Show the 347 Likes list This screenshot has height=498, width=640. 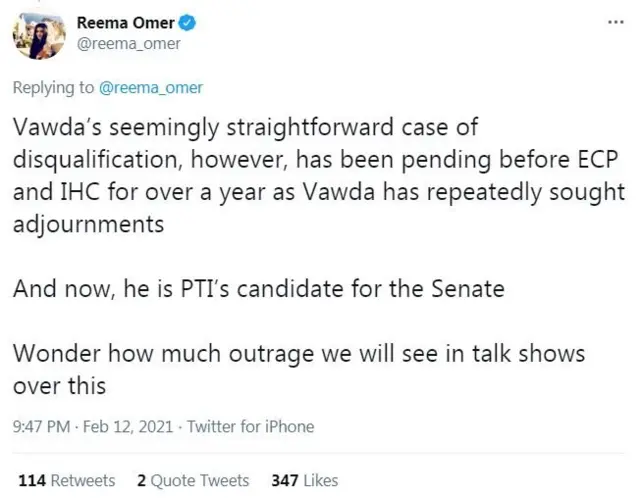(x=304, y=480)
